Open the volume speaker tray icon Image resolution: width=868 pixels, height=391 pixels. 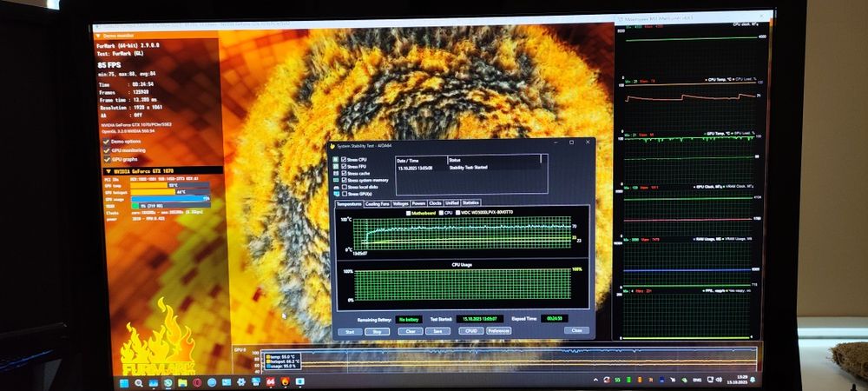pos(719,380)
